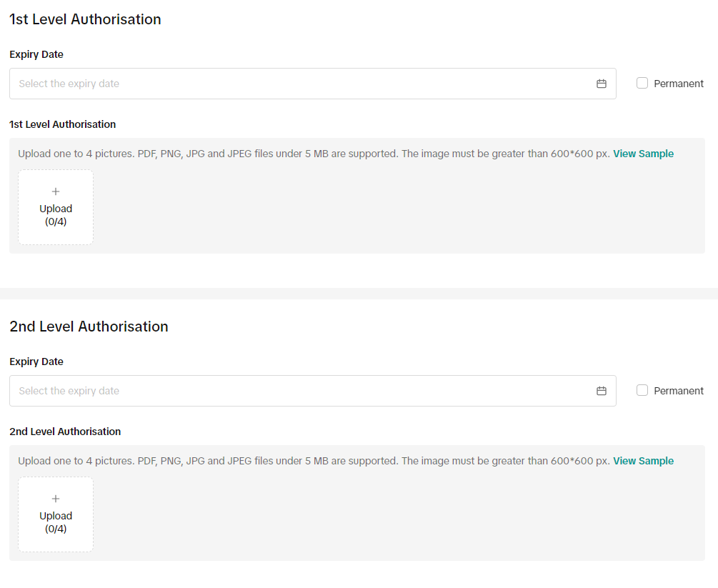Click bold 1st Level Authorisation label above upload area
Screen dimensions: 718x588
62,124
